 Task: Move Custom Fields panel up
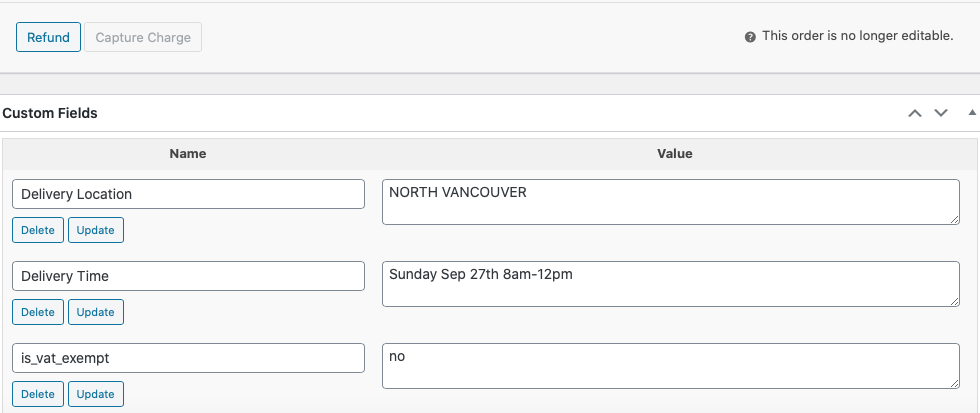coord(914,113)
